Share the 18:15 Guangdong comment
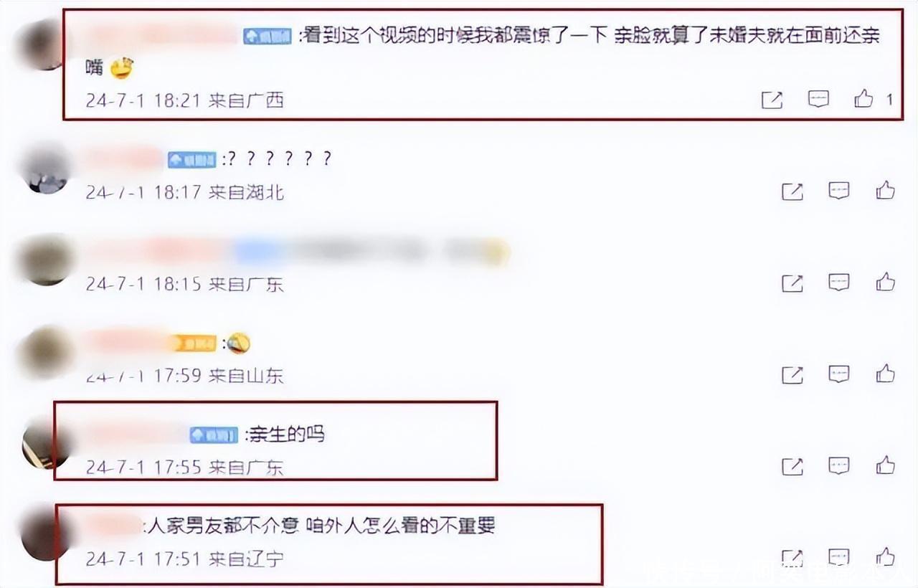This screenshot has width=918, height=588. click(x=792, y=283)
